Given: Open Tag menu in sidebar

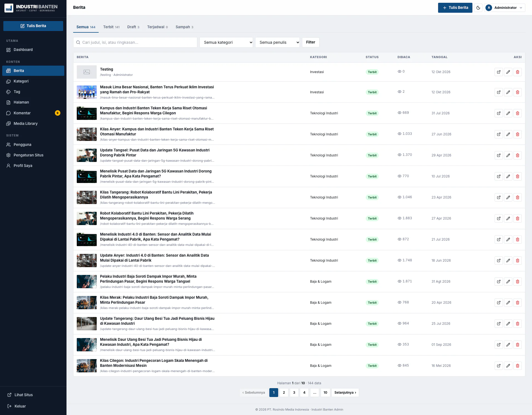Looking at the screenshot, I should pyautogui.click(x=33, y=92).
